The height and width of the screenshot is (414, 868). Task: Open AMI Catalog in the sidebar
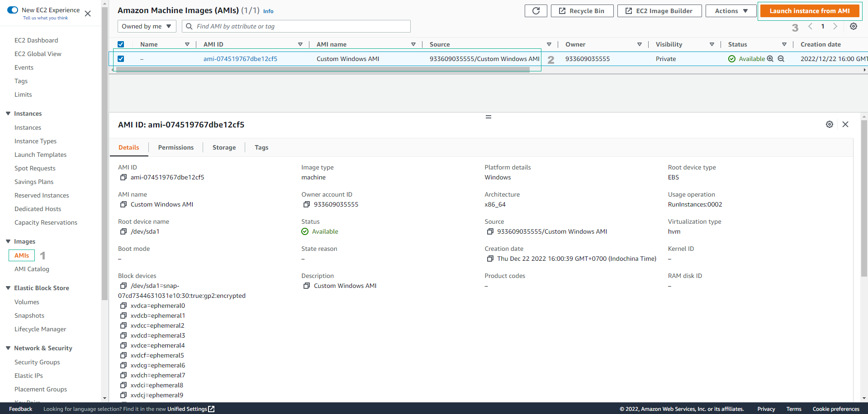(x=32, y=269)
